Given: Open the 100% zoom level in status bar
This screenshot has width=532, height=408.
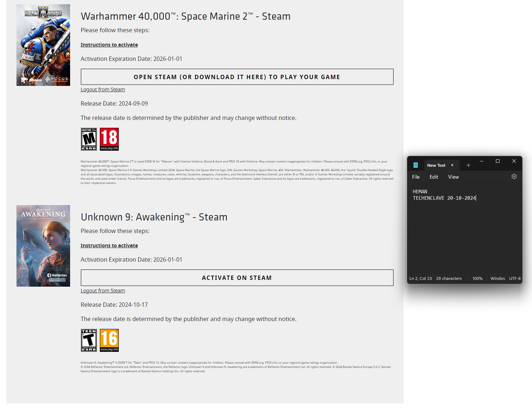Looking at the screenshot, I should point(477,278).
